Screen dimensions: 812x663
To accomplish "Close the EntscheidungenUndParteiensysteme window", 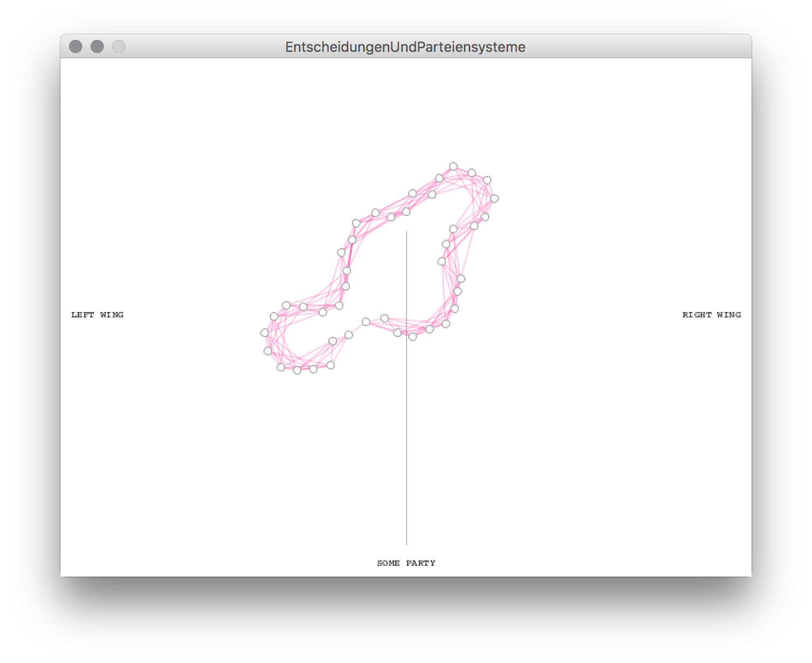I will click(x=76, y=47).
